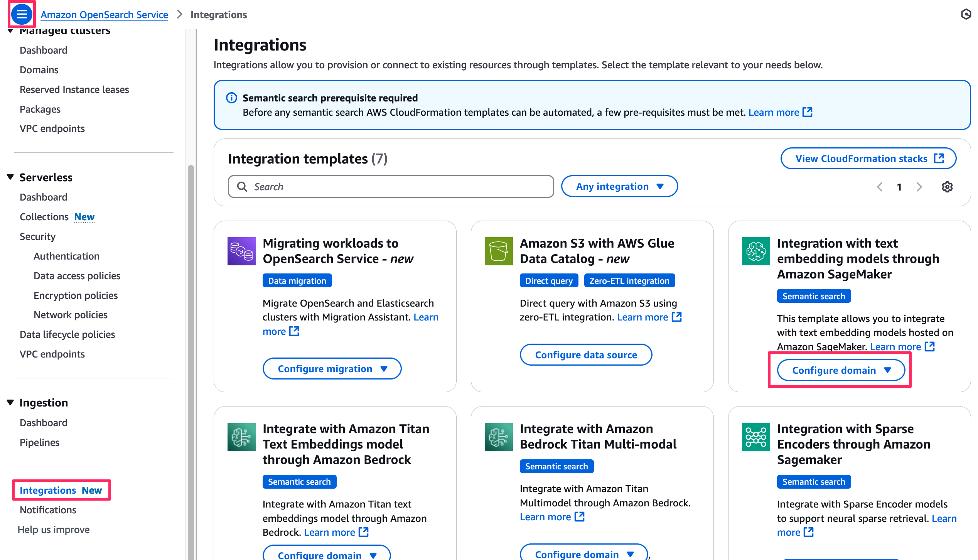Open the SageMaker card's Configure domain dropdown

click(841, 370)
